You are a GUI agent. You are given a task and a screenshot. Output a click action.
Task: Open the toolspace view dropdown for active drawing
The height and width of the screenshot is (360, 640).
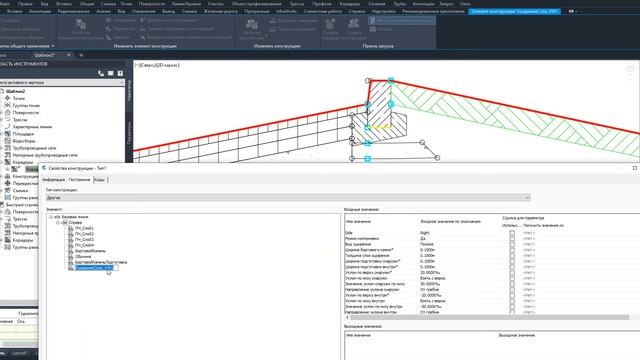pyautogui.click(x=62, y=82)
